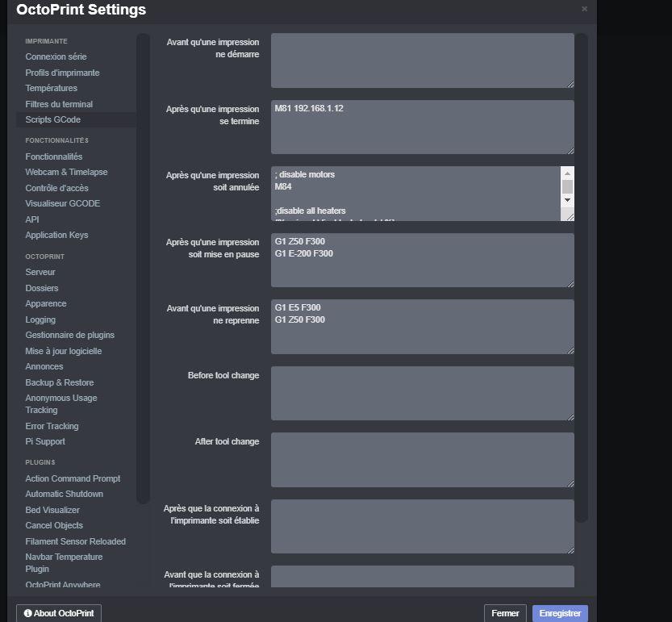Click the settings sidebar vertical scrollbar
Screen dimensions: 672x622
click(x=143, y=269)
